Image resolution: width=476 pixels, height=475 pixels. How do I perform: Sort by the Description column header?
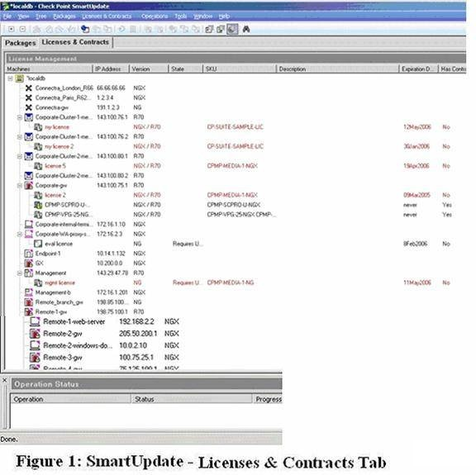337,69
